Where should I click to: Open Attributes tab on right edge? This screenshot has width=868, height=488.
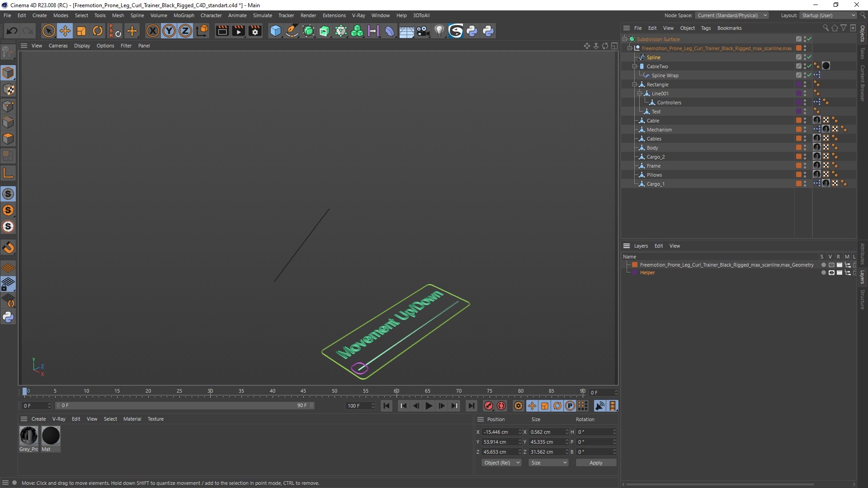click(x=863, y=254)
